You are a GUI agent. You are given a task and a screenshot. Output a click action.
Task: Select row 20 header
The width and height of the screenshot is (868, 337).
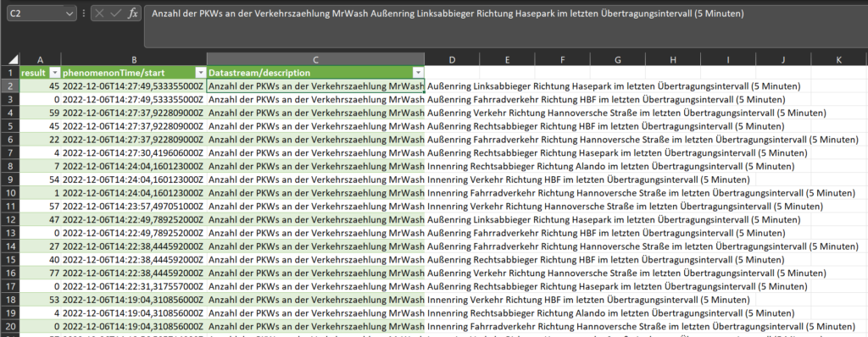(x=10, y=327)
